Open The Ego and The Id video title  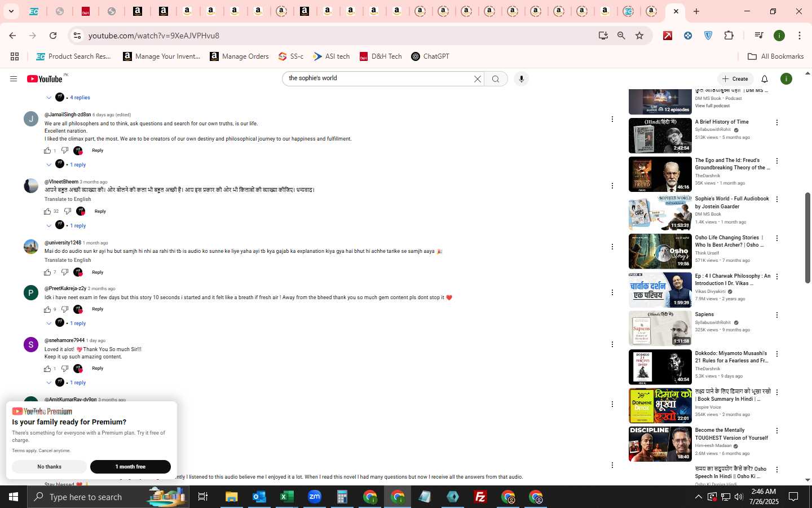point(732,164)
